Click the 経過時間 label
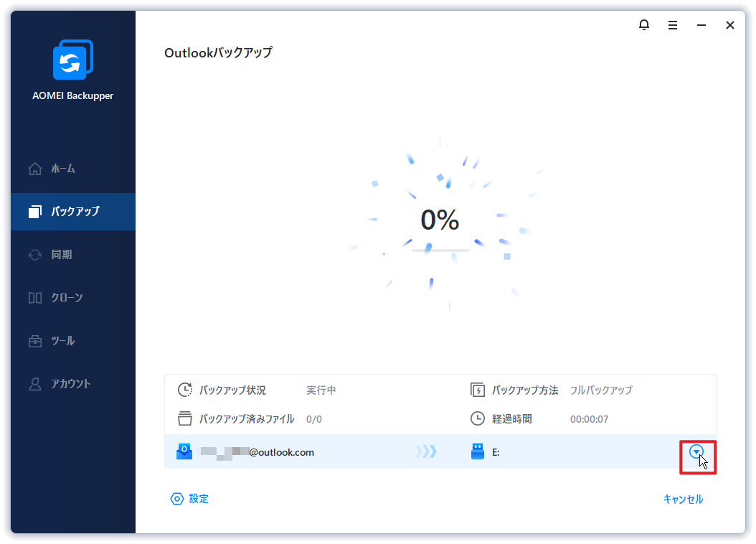756x544 pixels. pos(512,419)
